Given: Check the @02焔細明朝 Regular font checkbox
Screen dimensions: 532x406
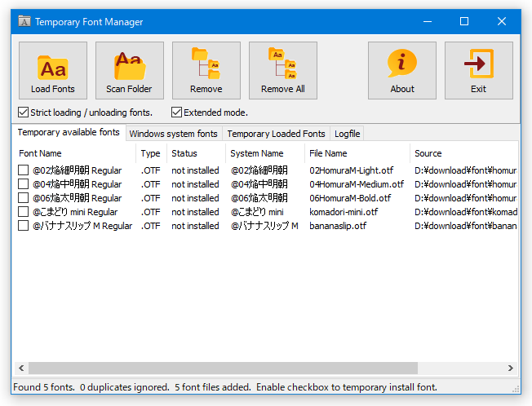Looking at the screenshot, I should point(23,170).
